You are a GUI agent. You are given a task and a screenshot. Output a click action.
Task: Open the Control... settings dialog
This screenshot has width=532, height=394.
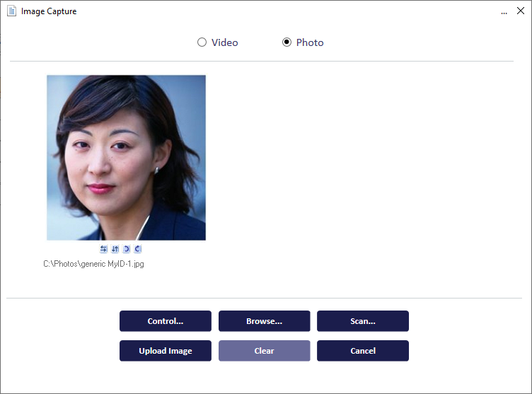point(165,321)
